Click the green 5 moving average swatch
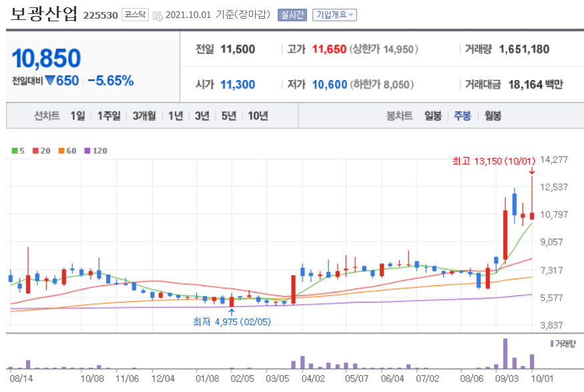584x392 pixels. [x=15, y=151]
